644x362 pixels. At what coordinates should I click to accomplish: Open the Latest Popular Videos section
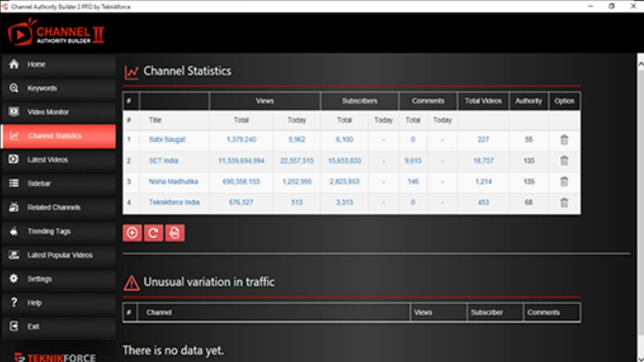pyautogui.click(x=60, y=255)
